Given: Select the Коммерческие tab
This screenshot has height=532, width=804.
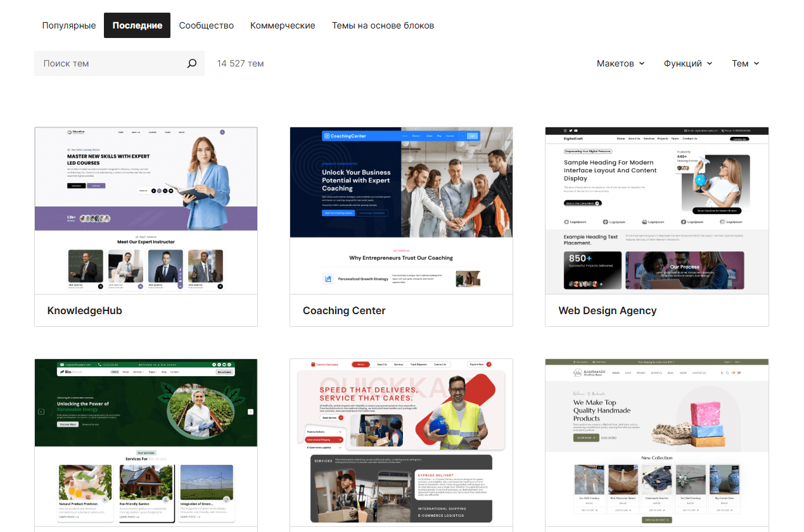Looking at the screenshot, I should pos(283,25).
